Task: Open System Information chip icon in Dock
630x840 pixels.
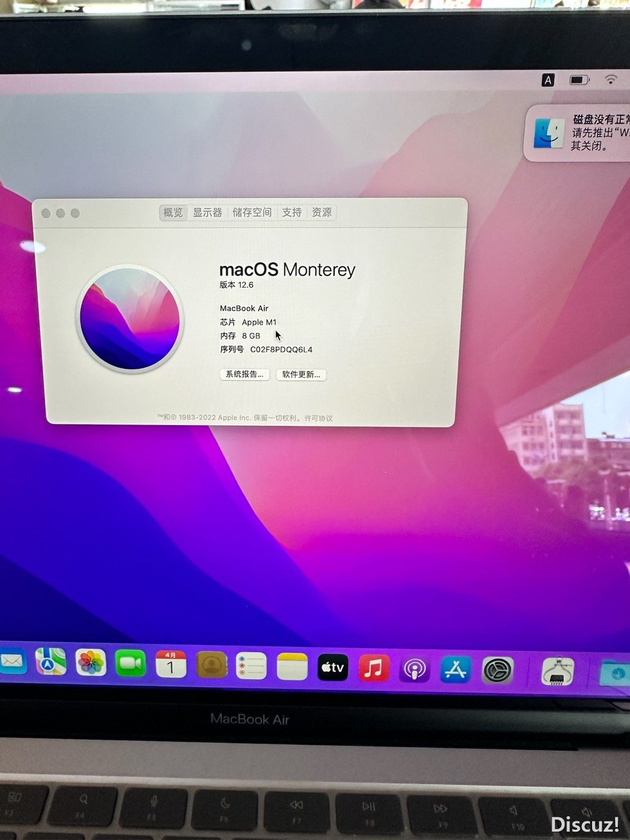Action: [557, 672]
